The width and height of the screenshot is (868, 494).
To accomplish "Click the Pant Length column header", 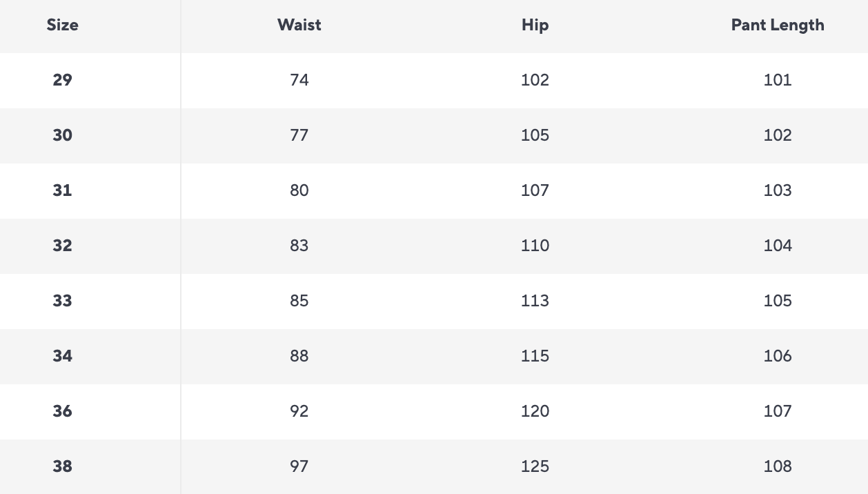I will point(778,26).
